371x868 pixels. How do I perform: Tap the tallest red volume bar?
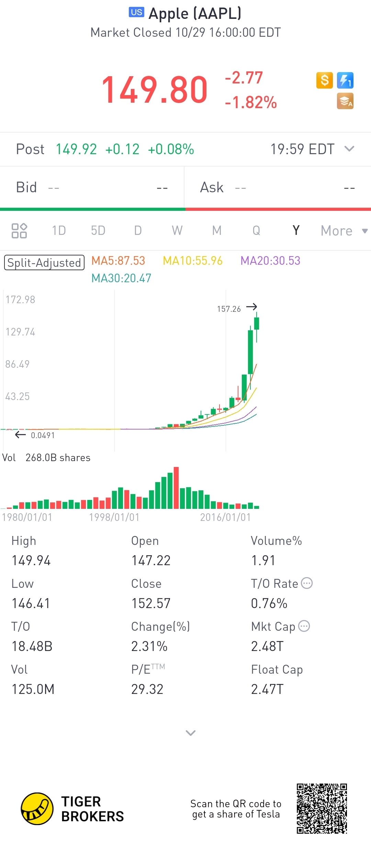(176, 488)
